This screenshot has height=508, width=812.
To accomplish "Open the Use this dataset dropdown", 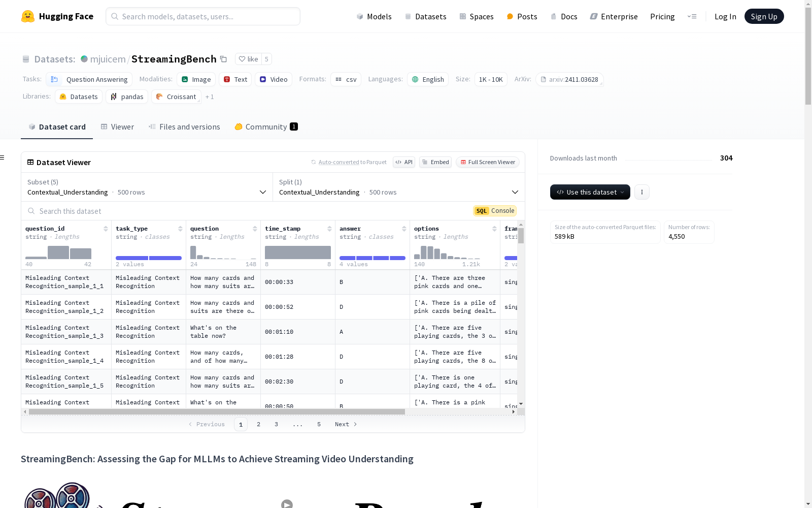I will click(590, 192).
